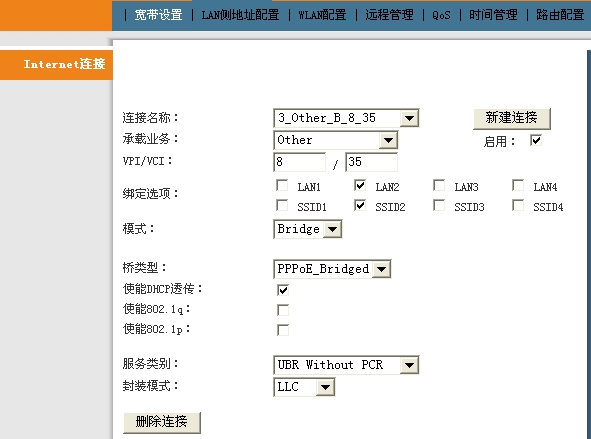Open the WLAN配置 tab
This screenshot has width=591, height=439.
322,15
